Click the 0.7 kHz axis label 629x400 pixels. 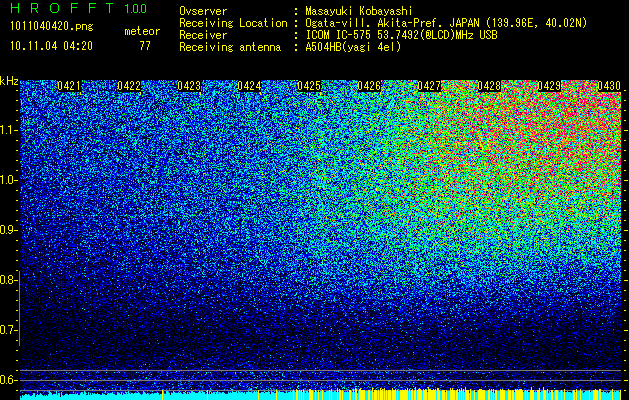pyautogui.click(x=8, y=330)
